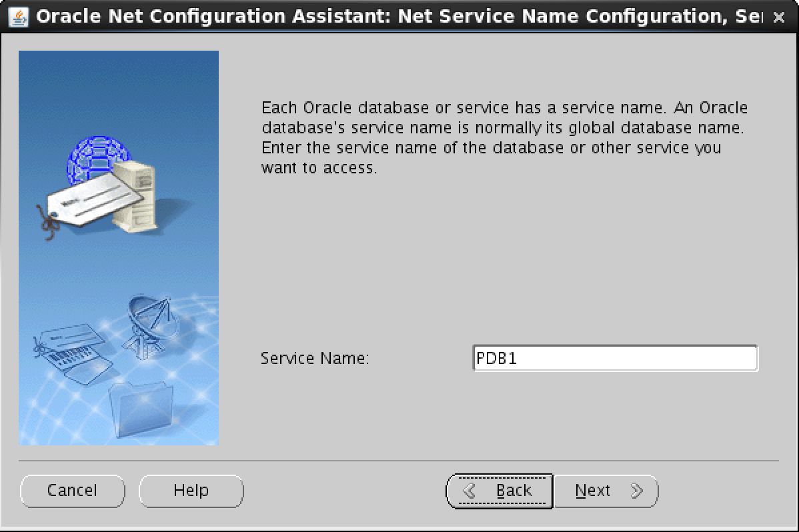The height and width of the screenshot is (532, 799).
Task: Click the left arrow on the Back button
Action: [x=470, y=491]
